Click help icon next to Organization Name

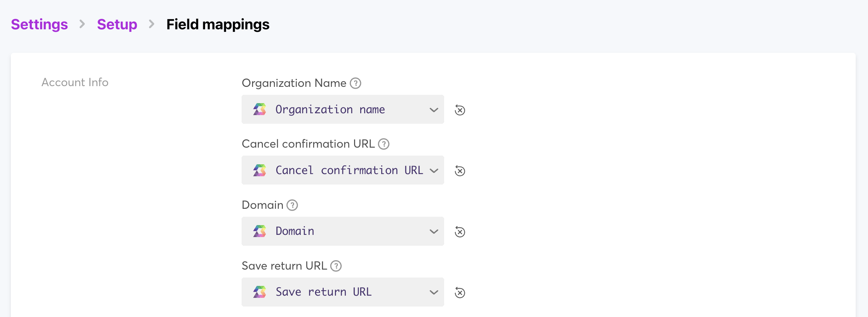(356, 83)
